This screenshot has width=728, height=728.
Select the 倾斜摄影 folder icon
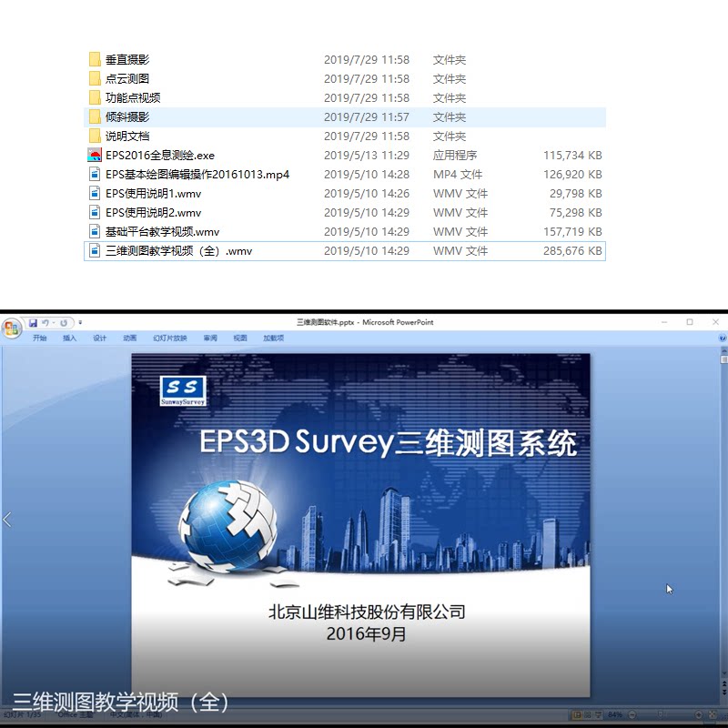click(x=95, y=116)
